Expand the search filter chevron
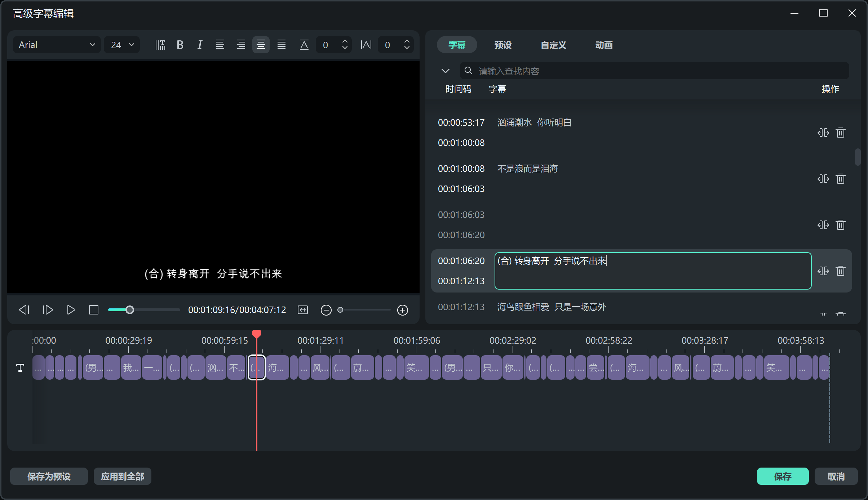This screenshot has width=868, height=500. point(446,71)
